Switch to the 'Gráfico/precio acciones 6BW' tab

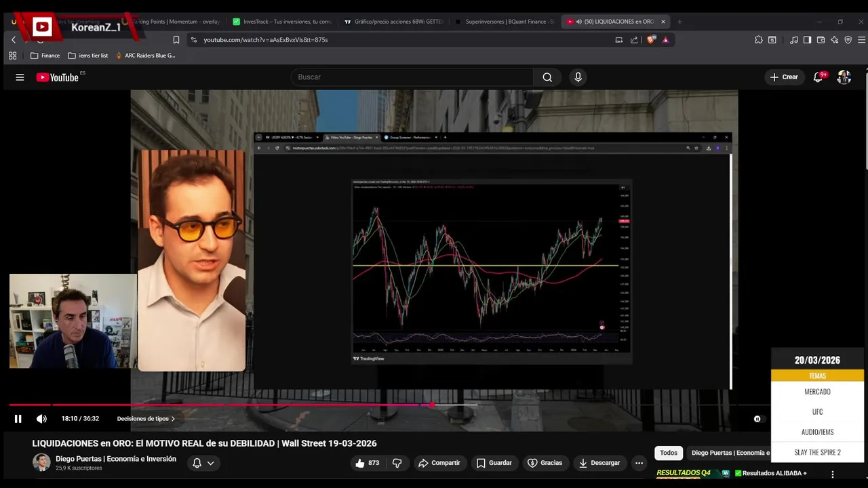click(393, 22)
